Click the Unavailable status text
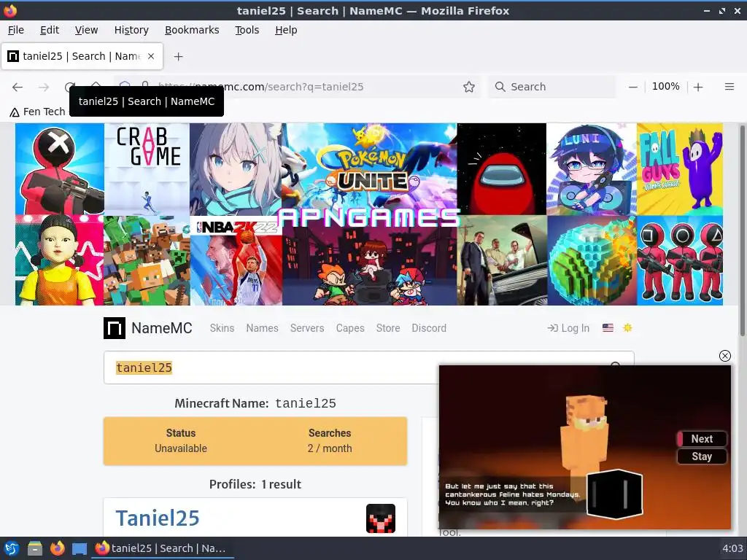Screen dimensions: 747x560 (x=181, y=448)
